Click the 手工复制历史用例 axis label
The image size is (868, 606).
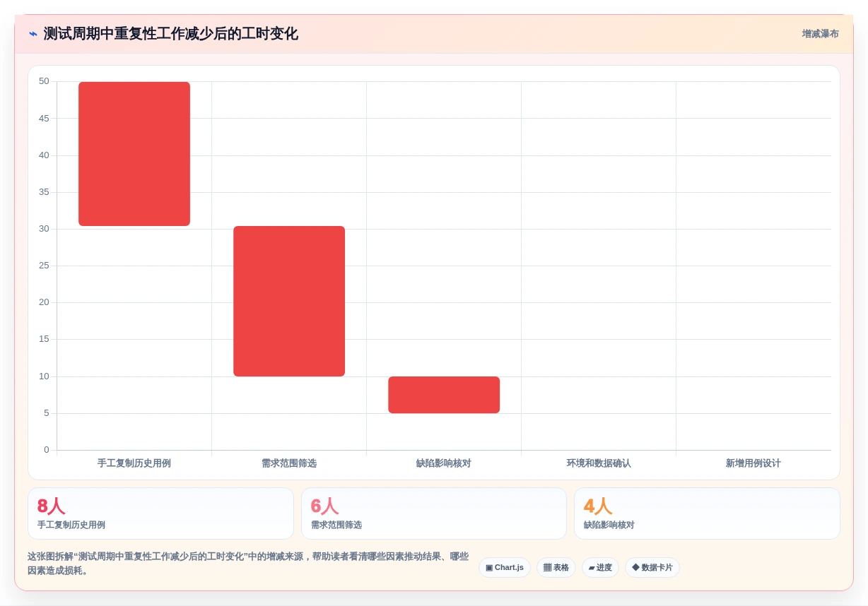click(134, 463)
